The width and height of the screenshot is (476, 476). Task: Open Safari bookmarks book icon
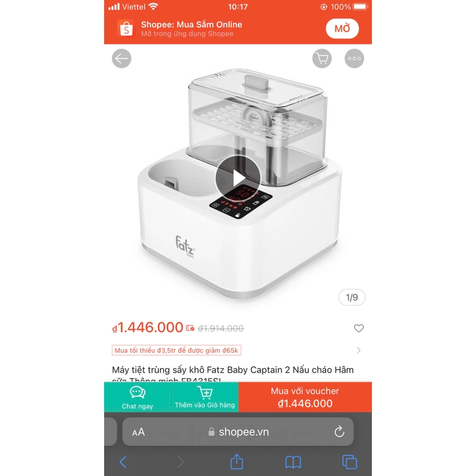[293, 462]
